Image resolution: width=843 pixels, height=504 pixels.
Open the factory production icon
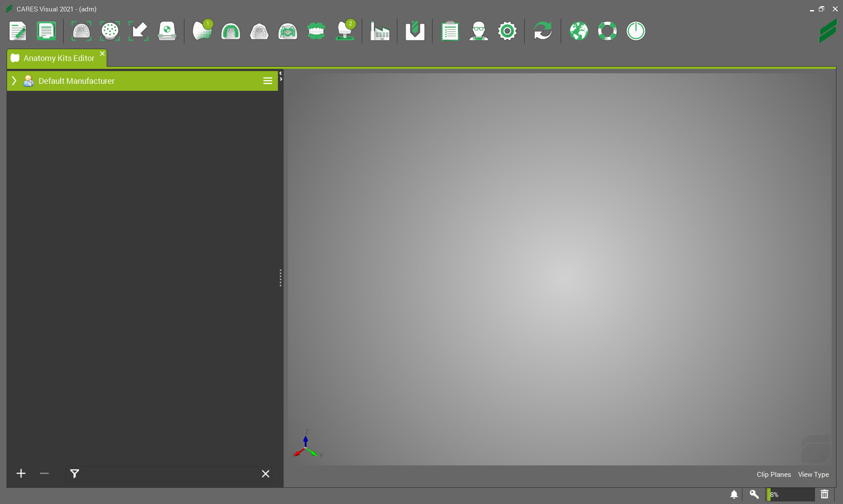(380, 31)
